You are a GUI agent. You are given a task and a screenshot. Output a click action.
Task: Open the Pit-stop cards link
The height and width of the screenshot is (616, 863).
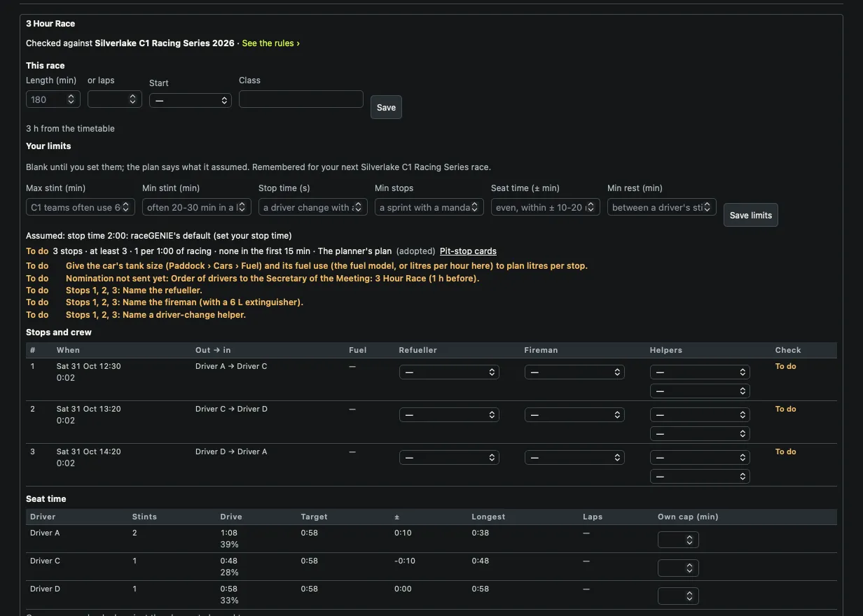(468, 251)
